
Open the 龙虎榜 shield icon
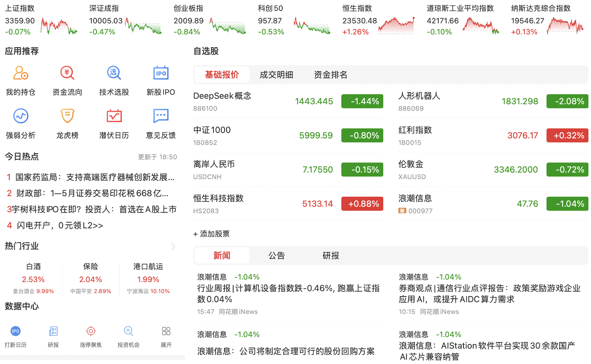pyautogui.click(x=67, y=116)
